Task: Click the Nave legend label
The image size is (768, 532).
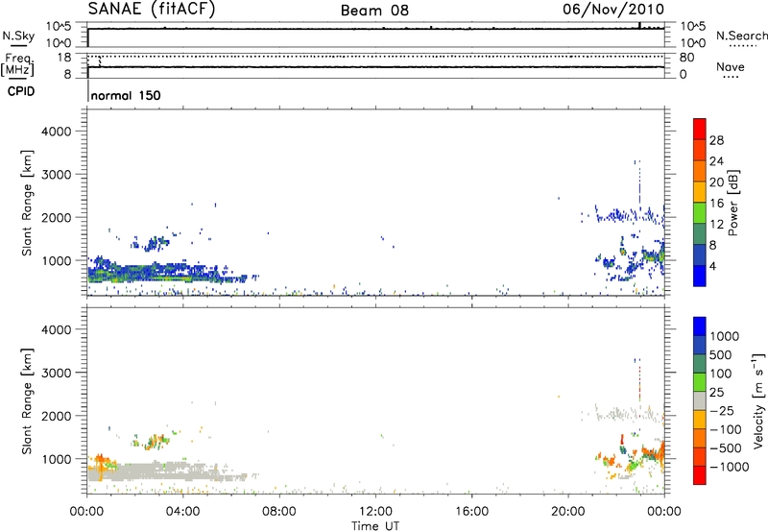Action: click(731, 66)
